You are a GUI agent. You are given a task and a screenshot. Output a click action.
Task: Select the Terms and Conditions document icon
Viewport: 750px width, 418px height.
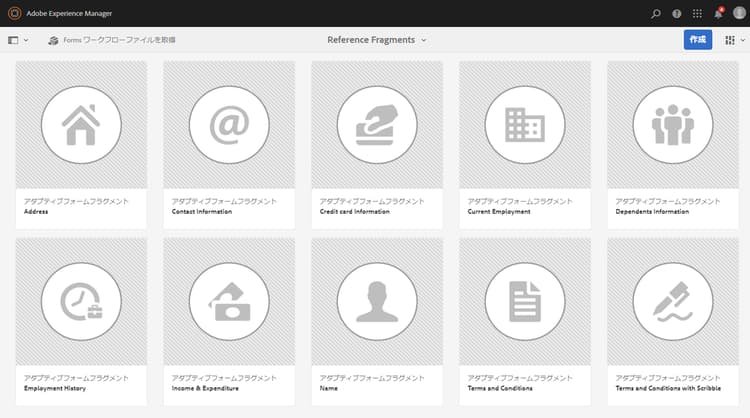[x=525, y=301]
